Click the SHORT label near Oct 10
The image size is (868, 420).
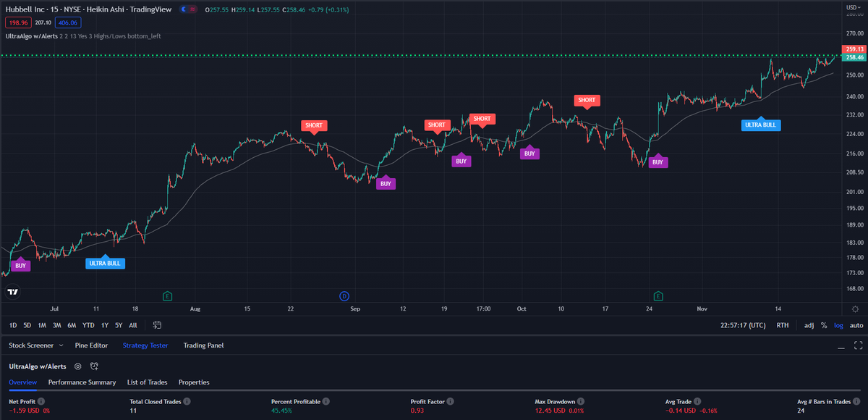587,101
